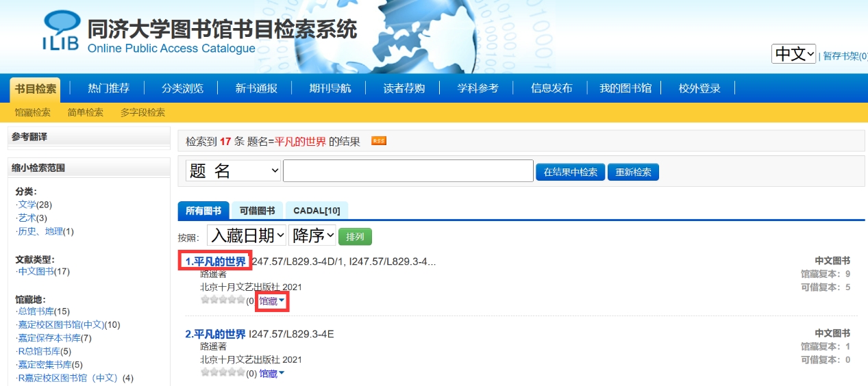
Task: Open the 入藏日期 sort field dropdown
Action: pos(247,235)
